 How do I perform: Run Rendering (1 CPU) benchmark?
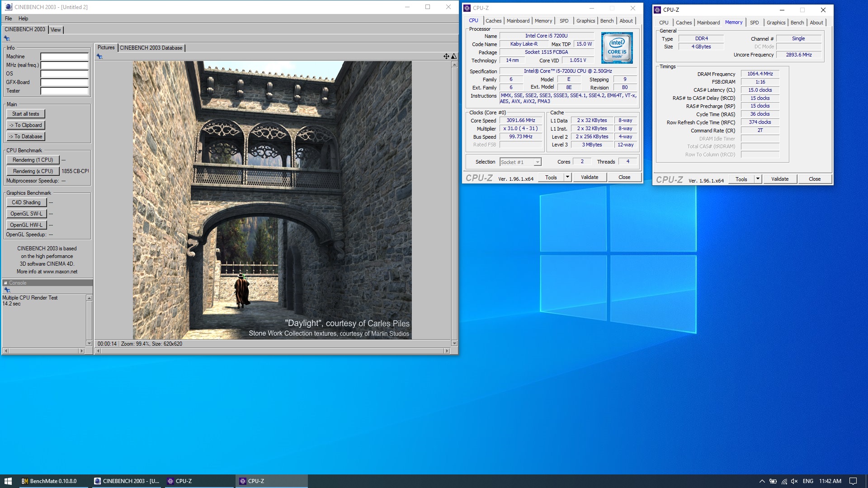tap(33, 160)
